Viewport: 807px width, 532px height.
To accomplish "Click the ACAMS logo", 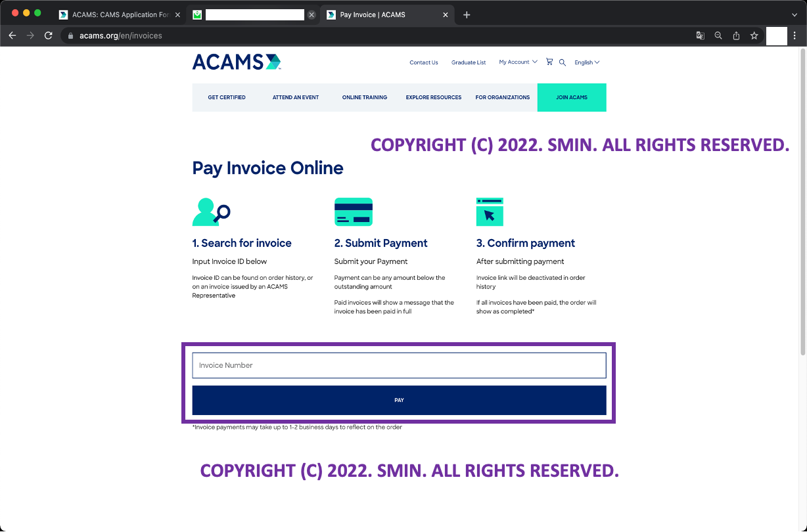I will click(x=237, y=62).
